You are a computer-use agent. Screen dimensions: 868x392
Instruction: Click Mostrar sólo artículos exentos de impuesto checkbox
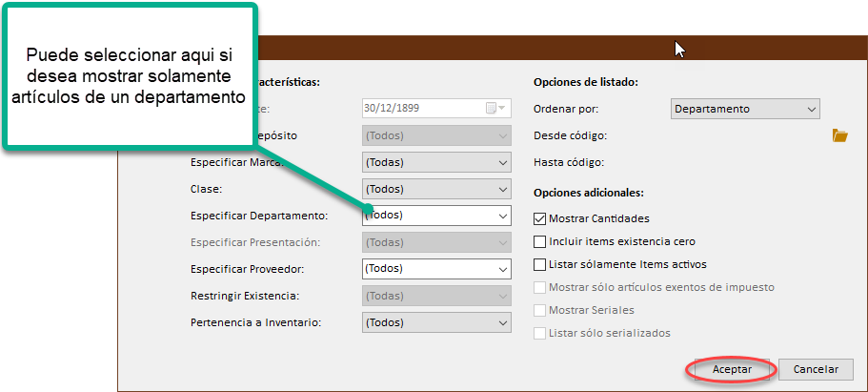coord(540,287)
